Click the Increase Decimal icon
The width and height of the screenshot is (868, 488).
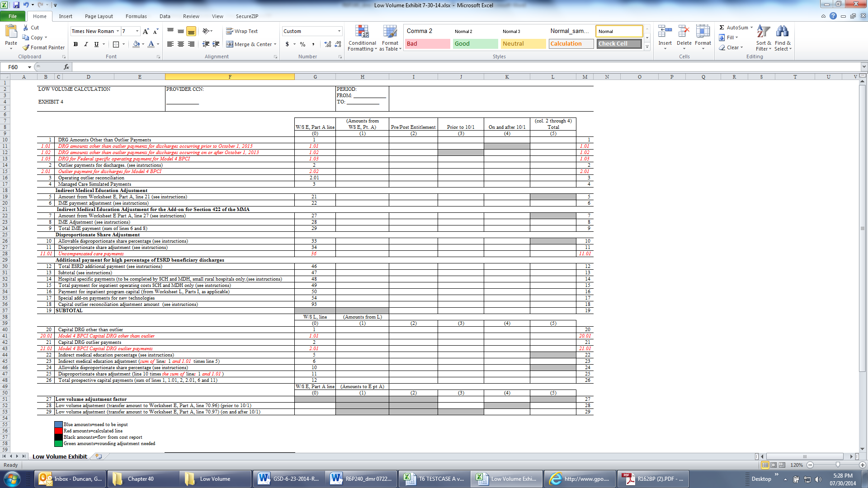pos(328,44)
